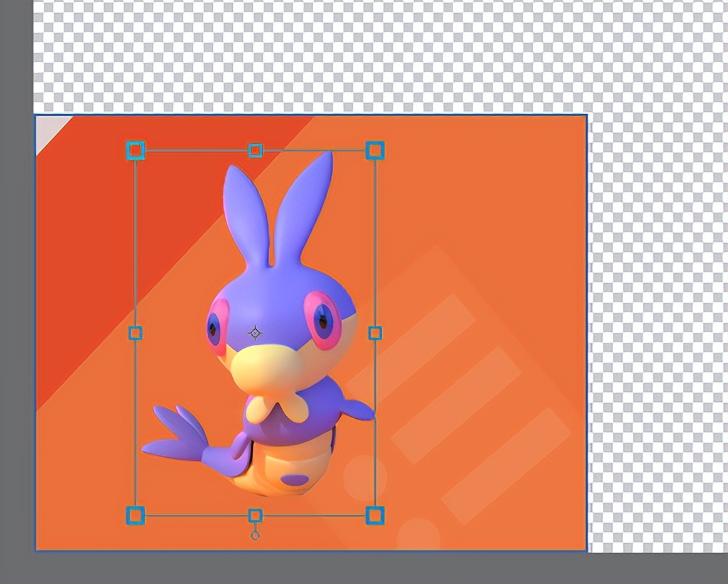
Task: Click the bottom-right corner transform handle
Action: coord(375,516)
